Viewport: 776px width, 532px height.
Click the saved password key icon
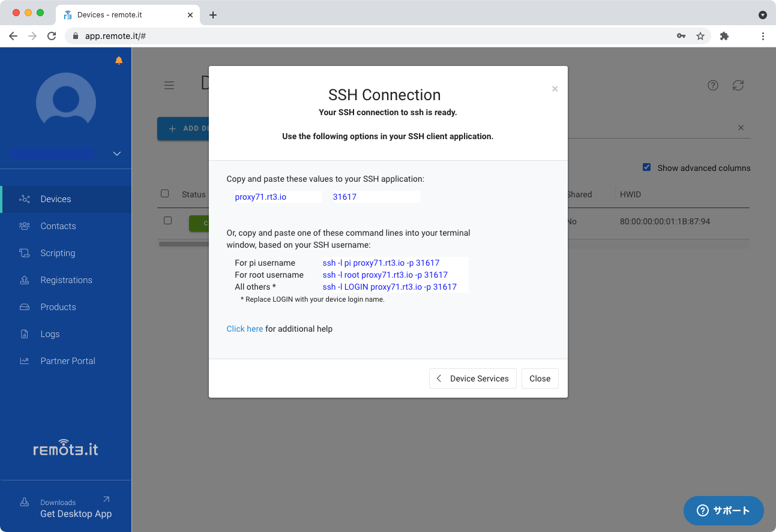[681, 36]
